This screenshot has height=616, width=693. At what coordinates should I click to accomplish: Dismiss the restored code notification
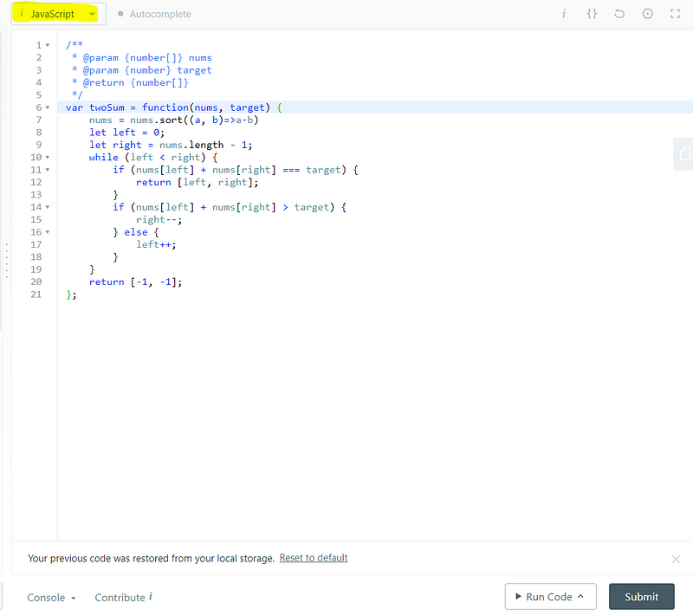coord(676,559)
